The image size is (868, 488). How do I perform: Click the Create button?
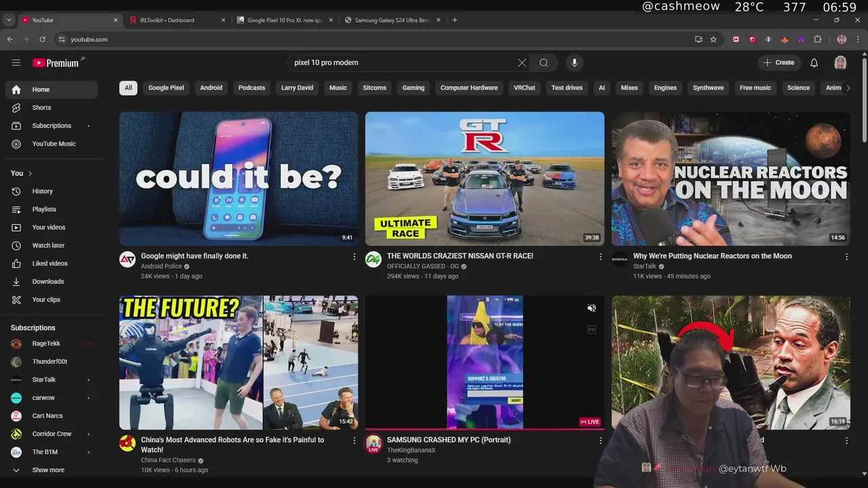tap(778, 62)
